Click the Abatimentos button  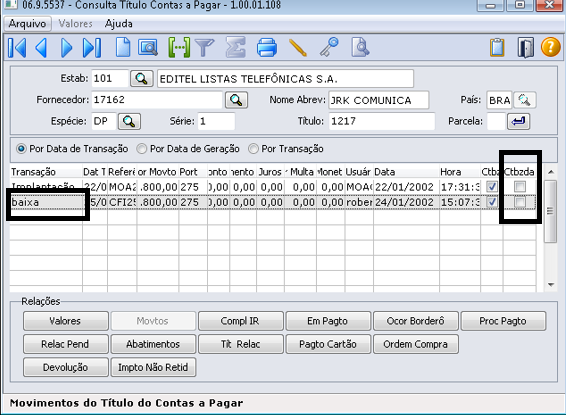pos(153,344)
